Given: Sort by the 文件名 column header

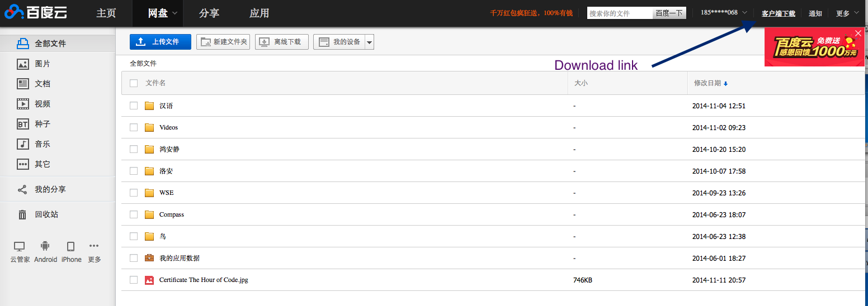Looking at the screenshot, I should [x=155, y=83].
